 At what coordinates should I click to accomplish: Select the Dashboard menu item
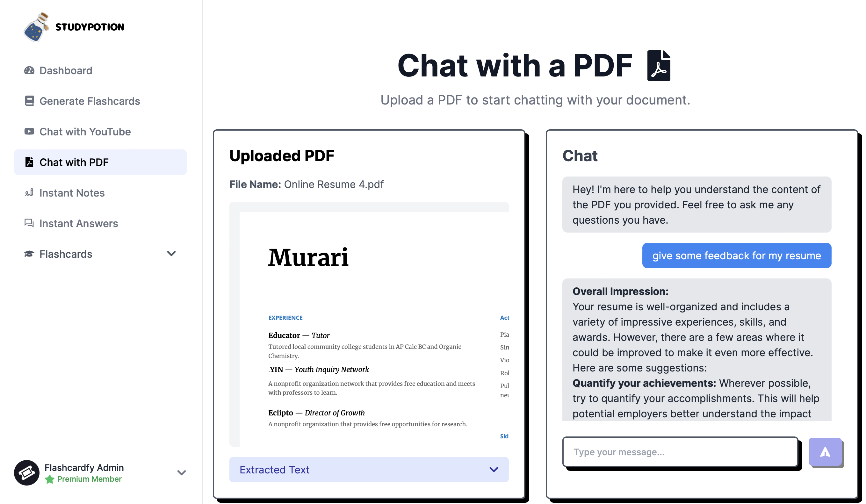pyautogui.click(x=65, y=70)
